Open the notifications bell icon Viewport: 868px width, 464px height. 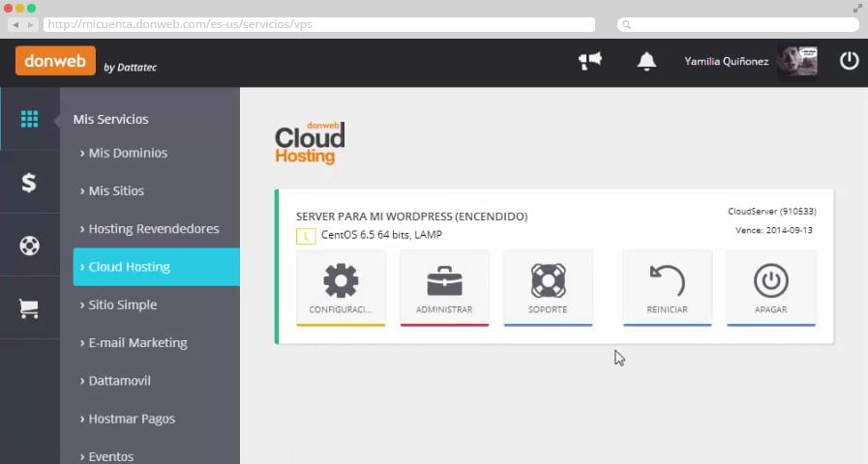[646, 61]
